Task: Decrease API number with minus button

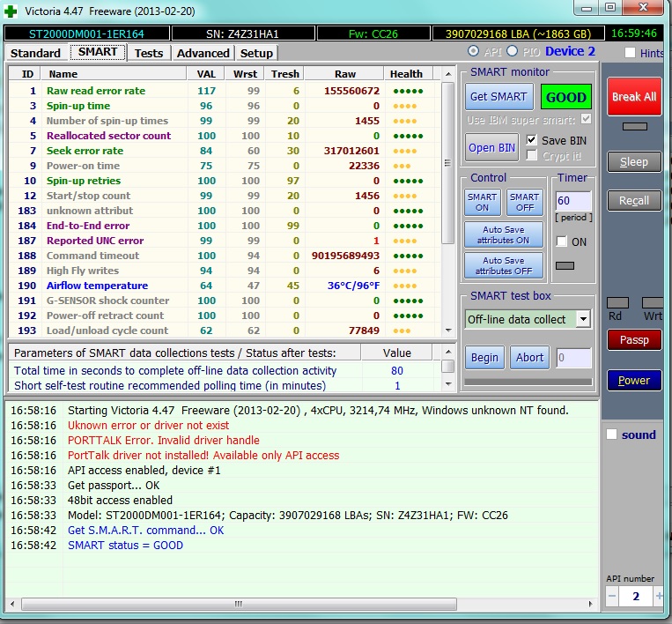Action: coord(612,596)
